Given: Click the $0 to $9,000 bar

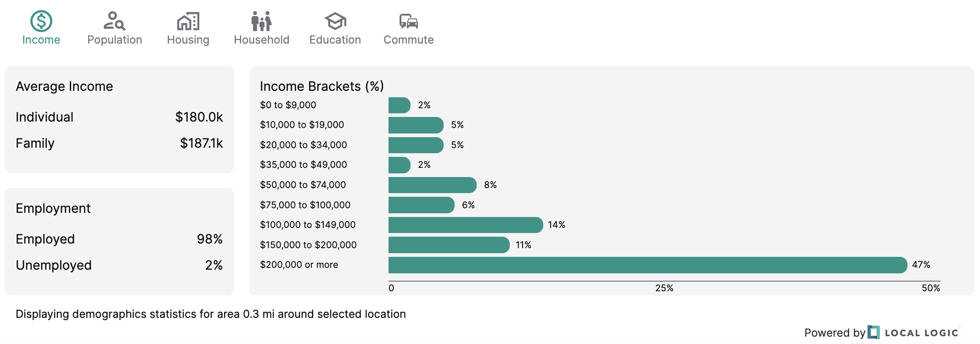Looking at the screenshot, I should click(x=399, y=105).
